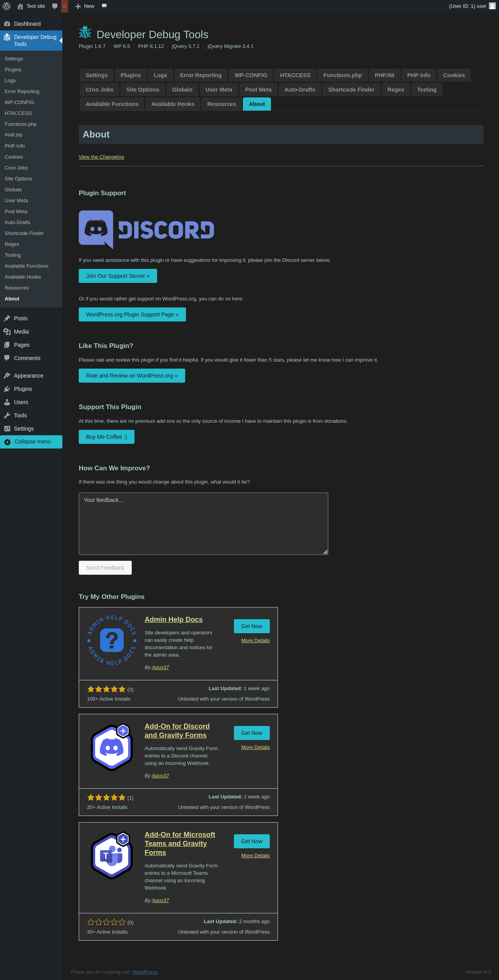Viewport: 499px width, 980px height.
Task: Click the Dashboard gauge icon in the sidebar
Action: [x=7, y=24]
